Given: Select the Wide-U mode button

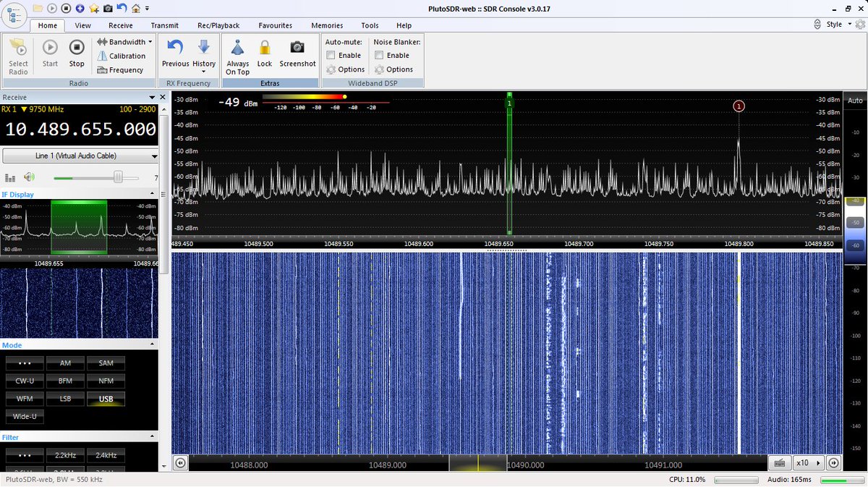Looking at the screenshot, I should coord(25,417).
